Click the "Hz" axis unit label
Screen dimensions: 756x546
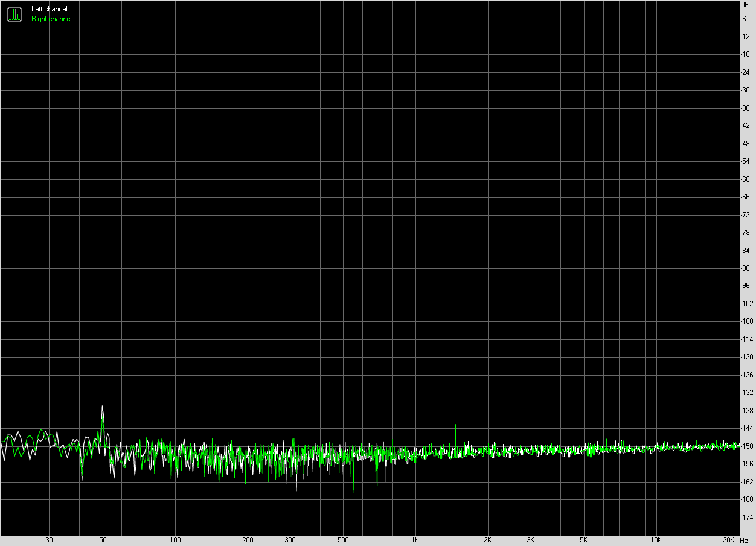click(x=744, y=539)
